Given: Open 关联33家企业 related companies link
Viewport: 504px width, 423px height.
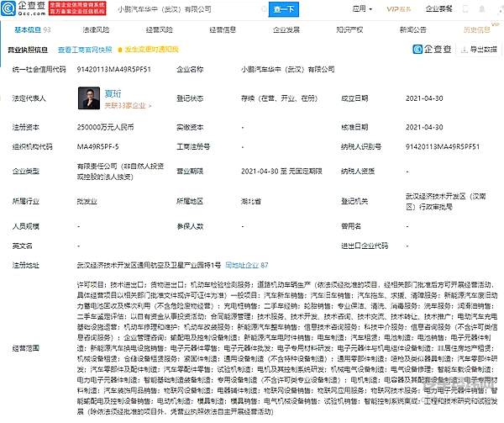Looking at the screenshot, I should pyautogui.click(x=128, y=105).
